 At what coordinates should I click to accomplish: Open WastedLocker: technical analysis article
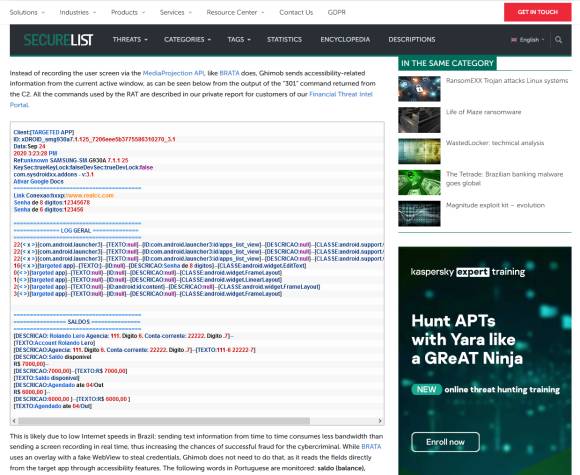(x=495, y=143)
